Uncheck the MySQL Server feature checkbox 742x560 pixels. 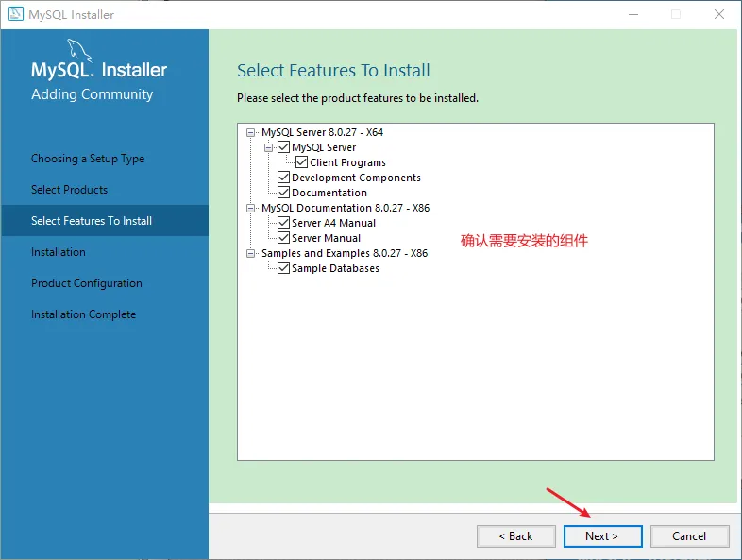click(284, 147)
